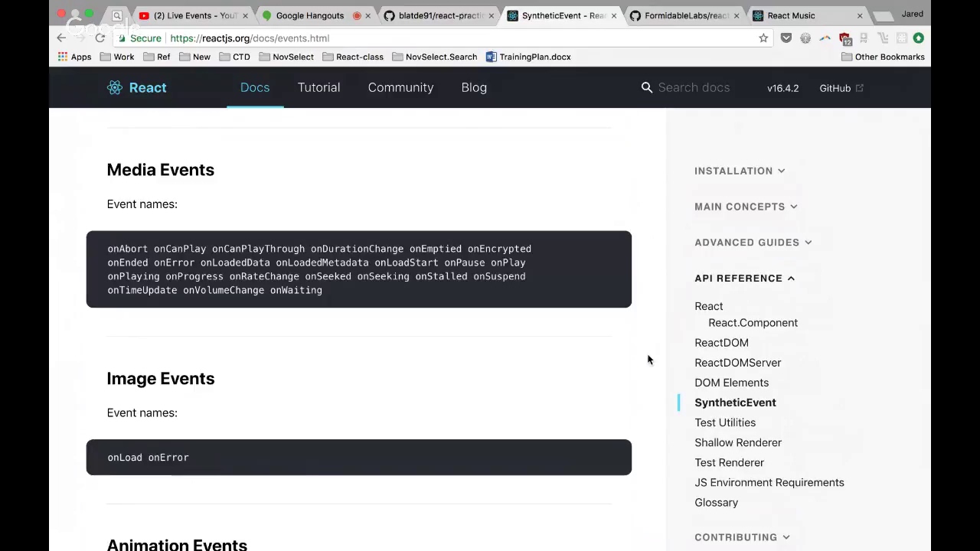The width and height of the screenshot is (980, 551).
Task: Open the React-class bookmarks folder
Action: coord(353,57)
